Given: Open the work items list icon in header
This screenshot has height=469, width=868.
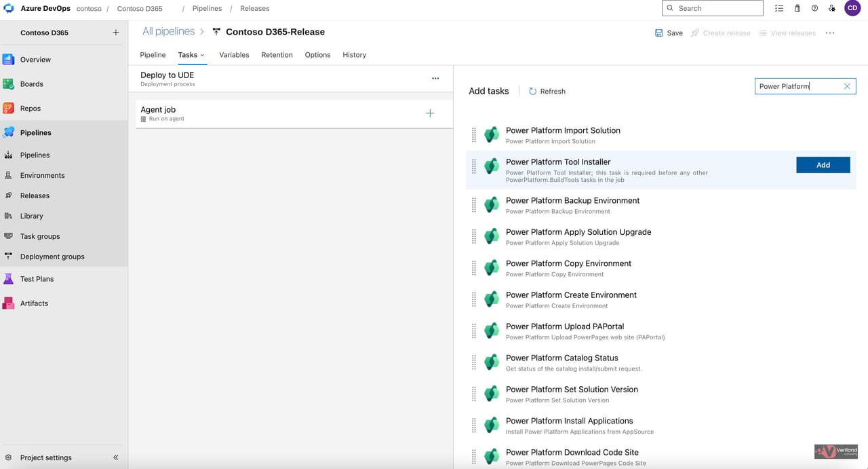Looking at the screenshot, I should 779,8.
